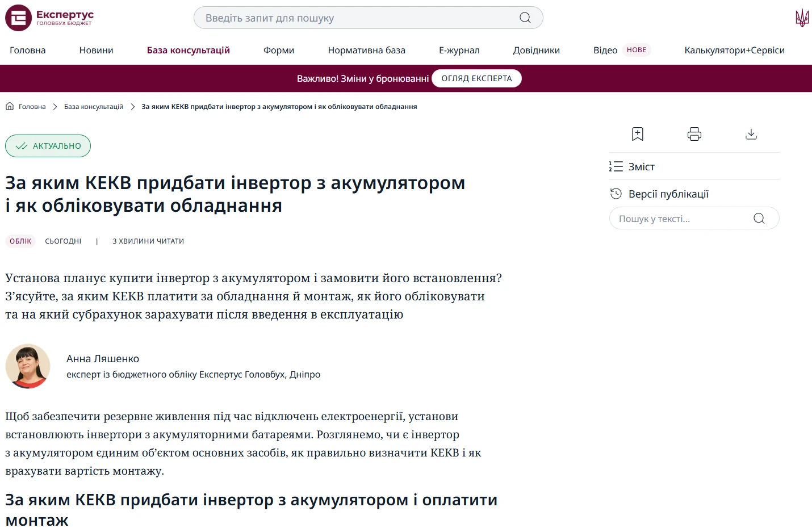Click the ОБЛІК category tag
Image resolution: width=812 pixels, height=528 pixels.
click(x=20, y=241)
